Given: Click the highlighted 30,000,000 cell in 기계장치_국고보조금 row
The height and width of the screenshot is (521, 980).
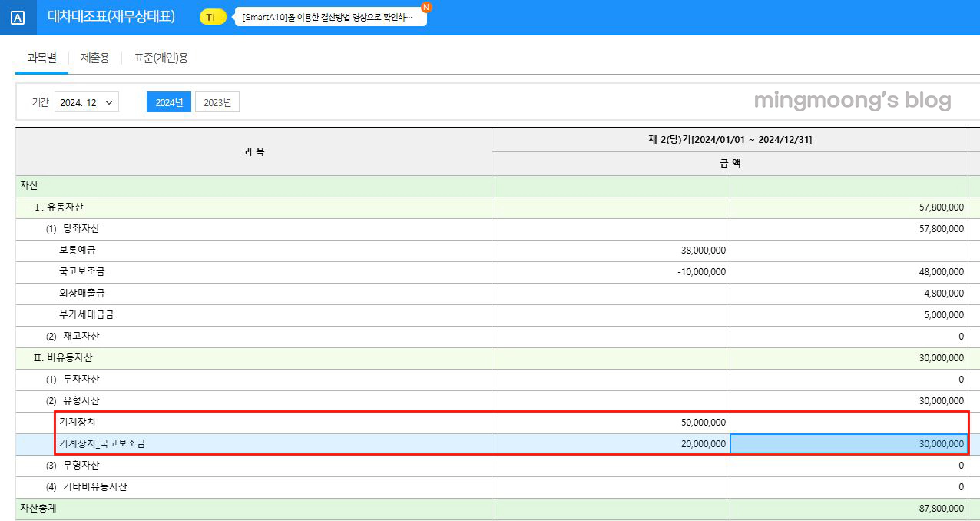Looking at the screenshot, I should point(849,444).
